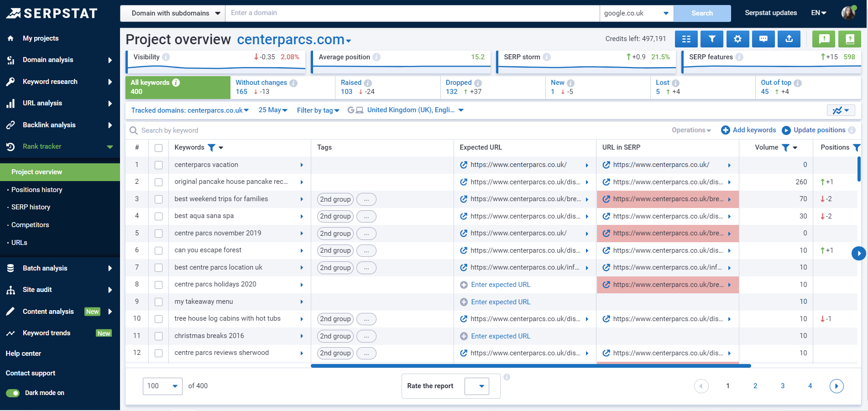Viewport: 868px width, 411px height.
Task: Open the export icon in the toolbar
Action: [x=789, y=39]
